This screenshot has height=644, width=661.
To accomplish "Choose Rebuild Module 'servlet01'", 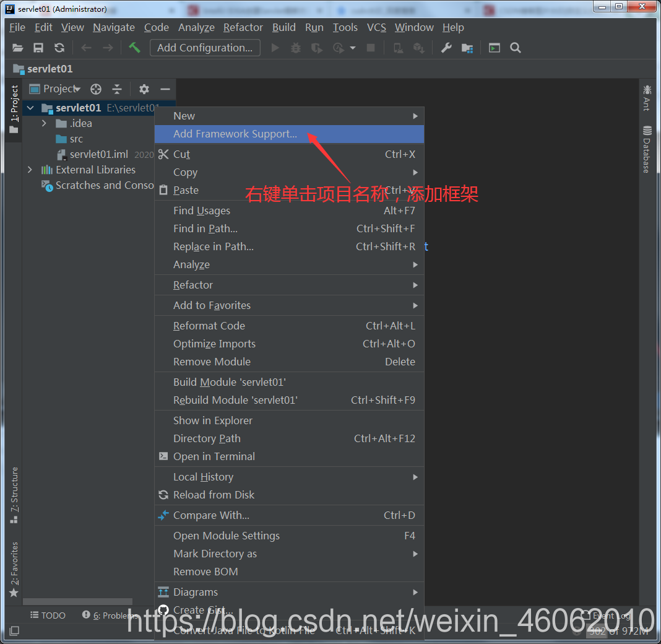I will coord(289,400).
